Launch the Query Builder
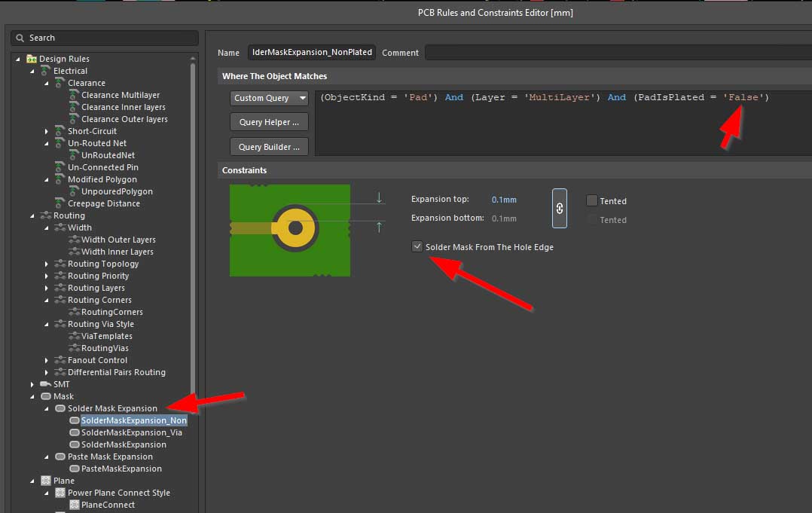Viewport: 812px width, 513px height. pos(269,147)
